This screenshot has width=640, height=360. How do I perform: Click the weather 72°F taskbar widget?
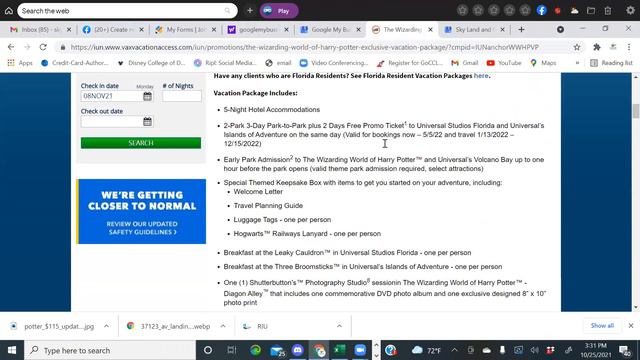pos(427,350)
